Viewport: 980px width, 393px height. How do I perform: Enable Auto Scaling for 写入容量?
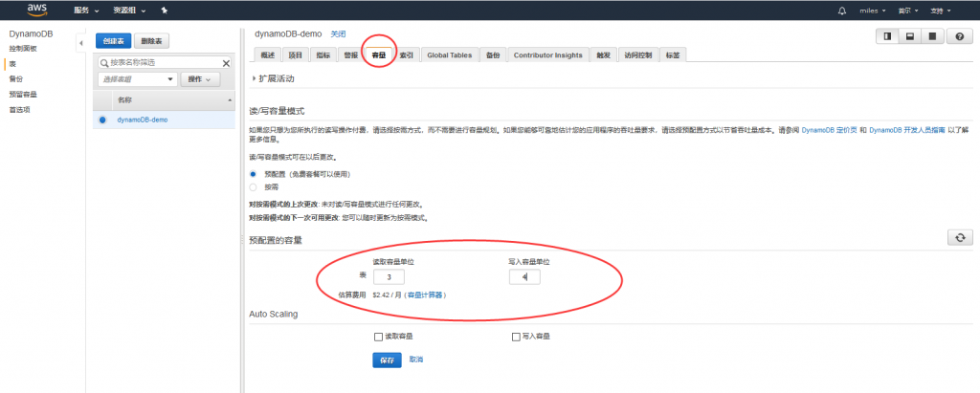click(516, 337)
